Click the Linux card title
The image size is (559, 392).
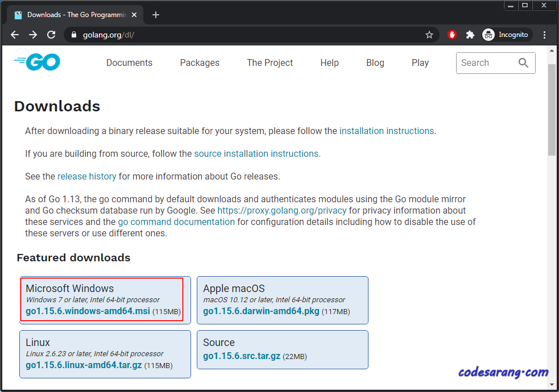coord(38,342)
